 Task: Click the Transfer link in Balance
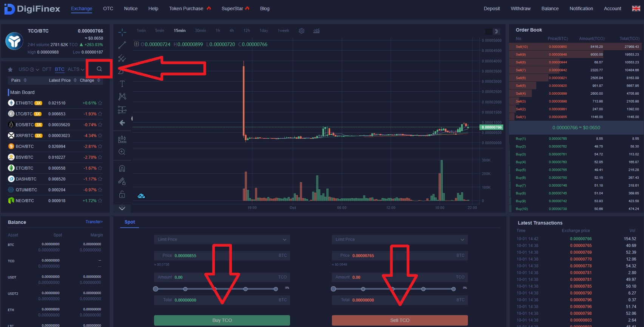[94, 222]
